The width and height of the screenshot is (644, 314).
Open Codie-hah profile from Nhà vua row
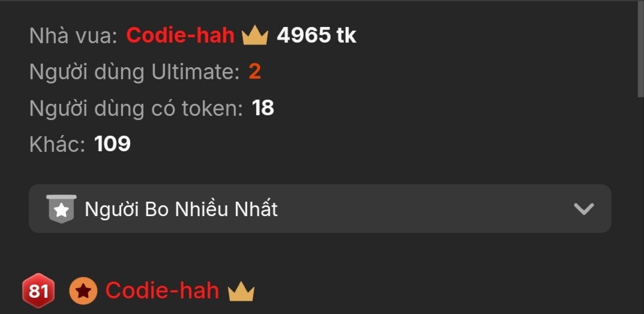coord(180,36)
